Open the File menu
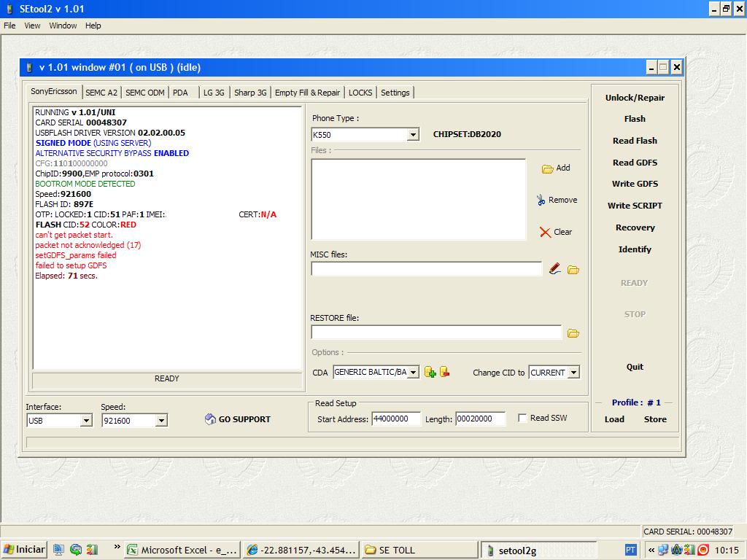The image size is (747, 560). coord(9,26)
